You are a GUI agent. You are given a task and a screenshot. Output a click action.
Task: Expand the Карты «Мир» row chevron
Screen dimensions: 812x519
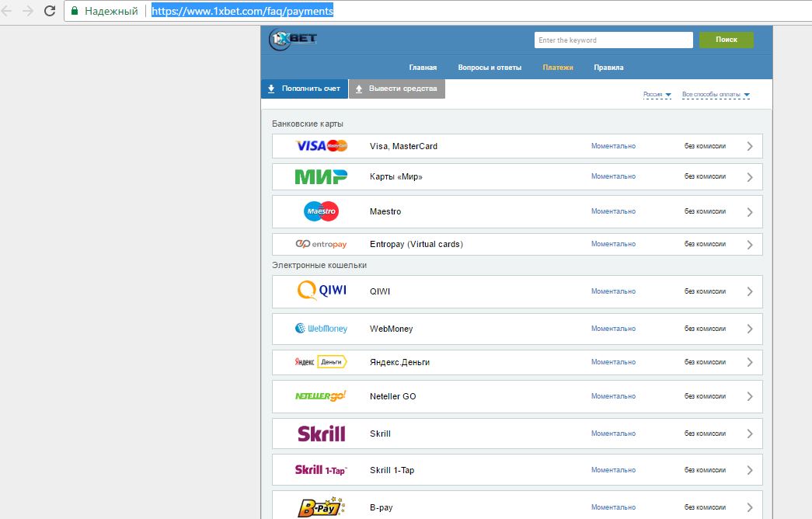[749, 177]
